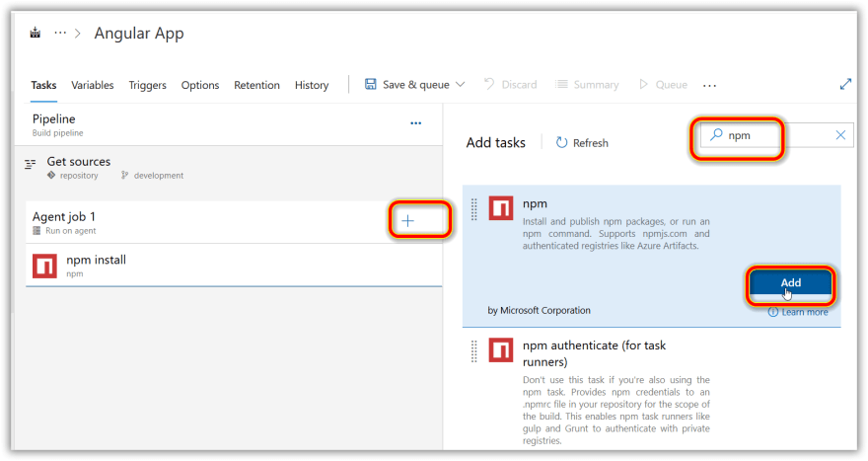Viewport: 868px width, 461px height.
Task: Click the Refresh circular arrow icon
Action: [561, 143]
